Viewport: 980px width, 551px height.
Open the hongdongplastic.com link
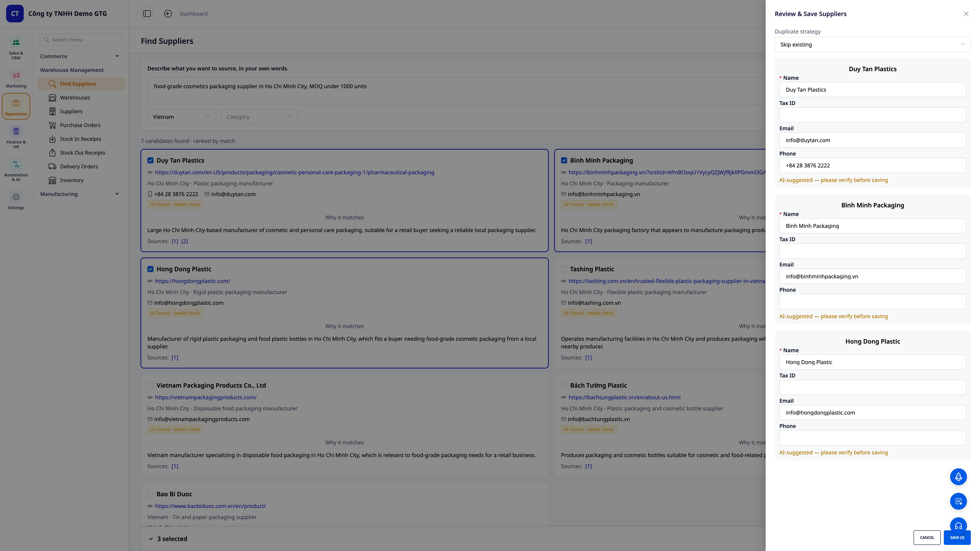[x=193, y=281]
